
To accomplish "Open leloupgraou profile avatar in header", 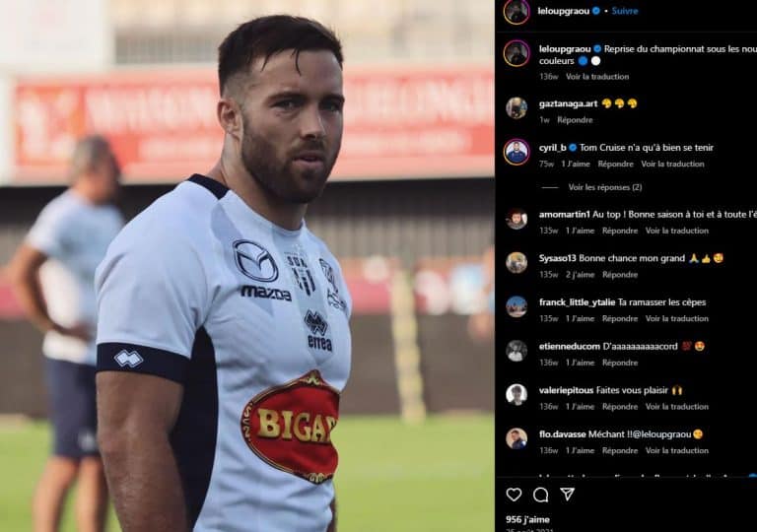I will (516, 11).
